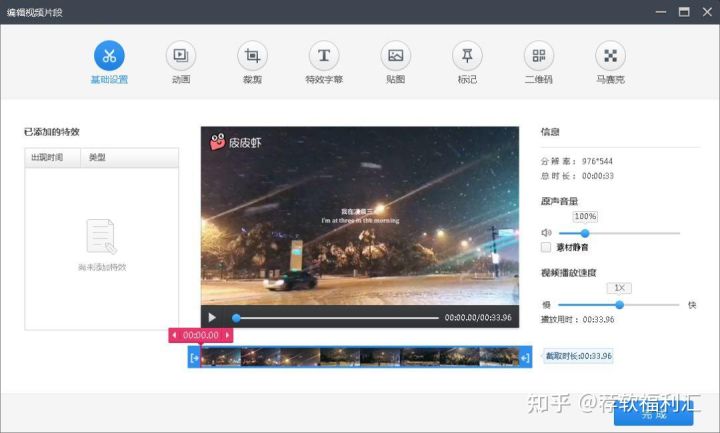Open the 二维码 QR code tool
This screenshot has width=720, height=433.
pyautogui.click(x=539, y=56)
